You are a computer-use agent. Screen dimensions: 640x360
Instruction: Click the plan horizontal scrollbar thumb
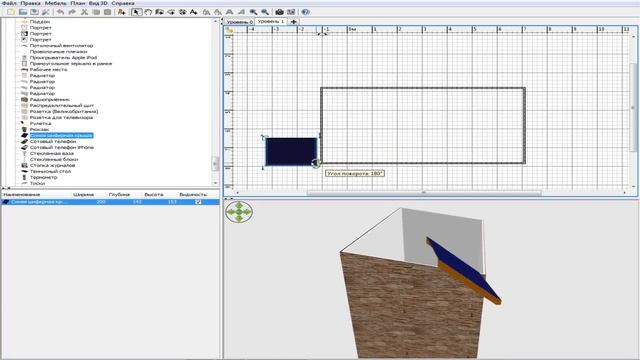coord(424,193)
